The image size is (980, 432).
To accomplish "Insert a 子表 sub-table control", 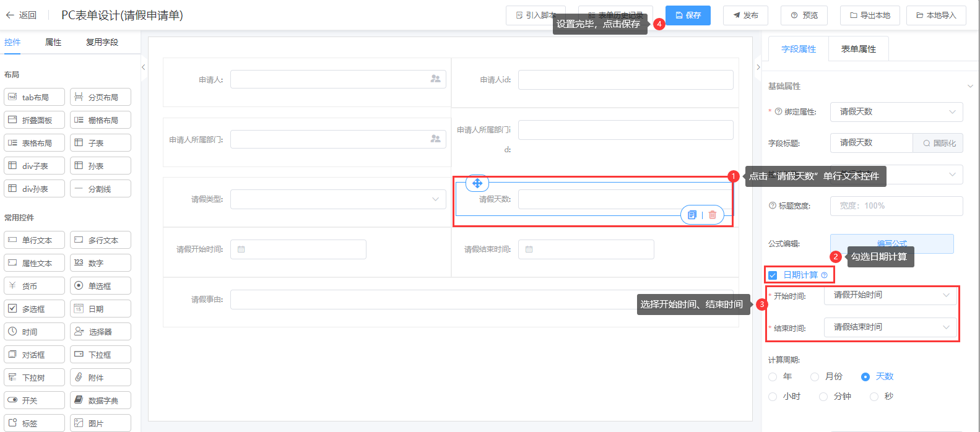I will [100, 143].
